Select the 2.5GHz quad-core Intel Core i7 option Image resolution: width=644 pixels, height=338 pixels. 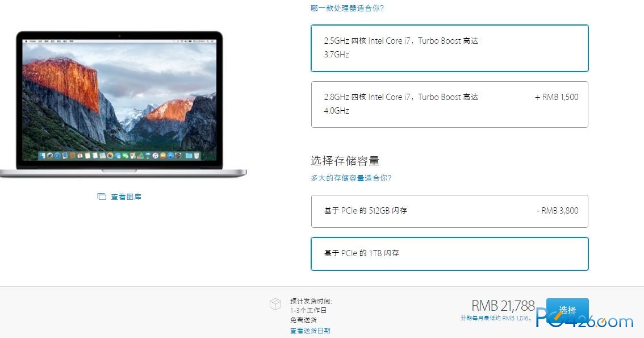(x=450, y=48)
